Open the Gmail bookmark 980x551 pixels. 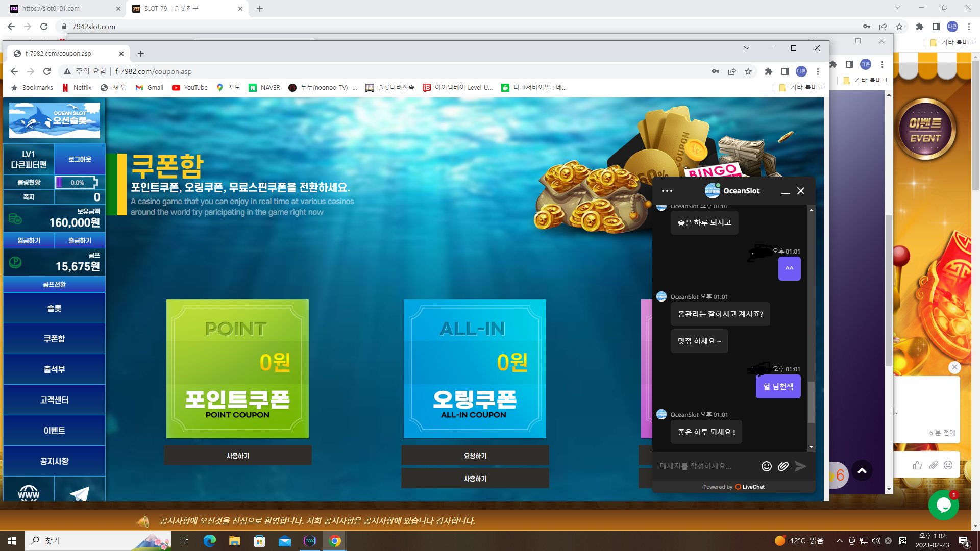(150, 88)
